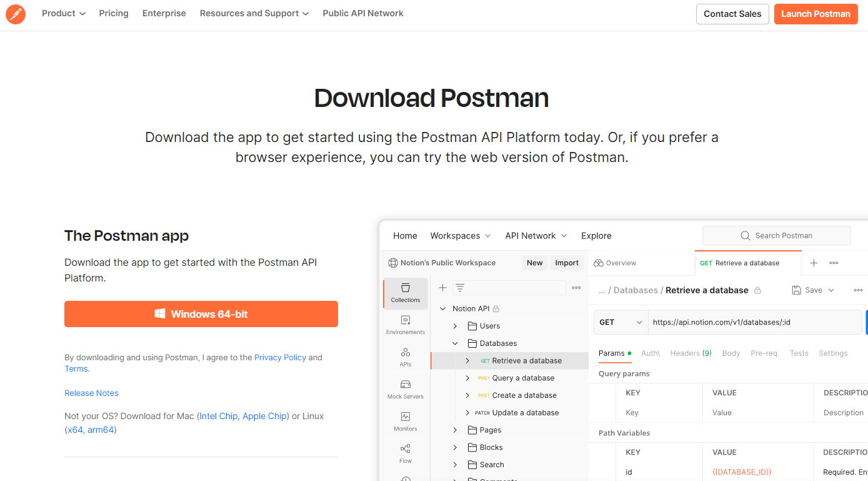Expand the Users folder chevron
The width and height of the screenshot is (868, 481).
pyautogui.click(x=456, y=326)
